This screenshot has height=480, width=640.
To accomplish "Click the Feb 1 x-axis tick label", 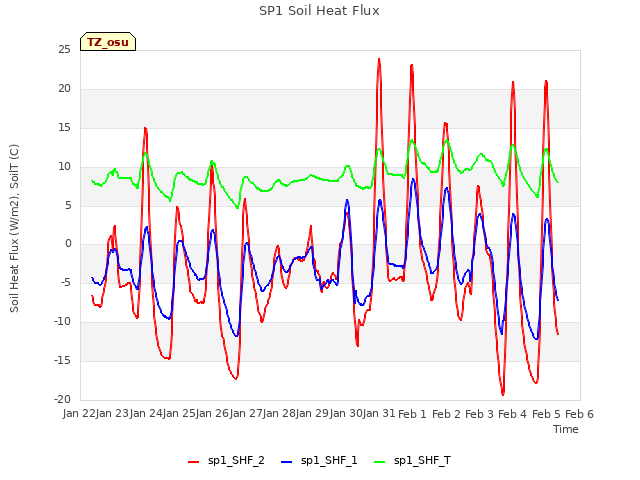I will click(412, 414).
